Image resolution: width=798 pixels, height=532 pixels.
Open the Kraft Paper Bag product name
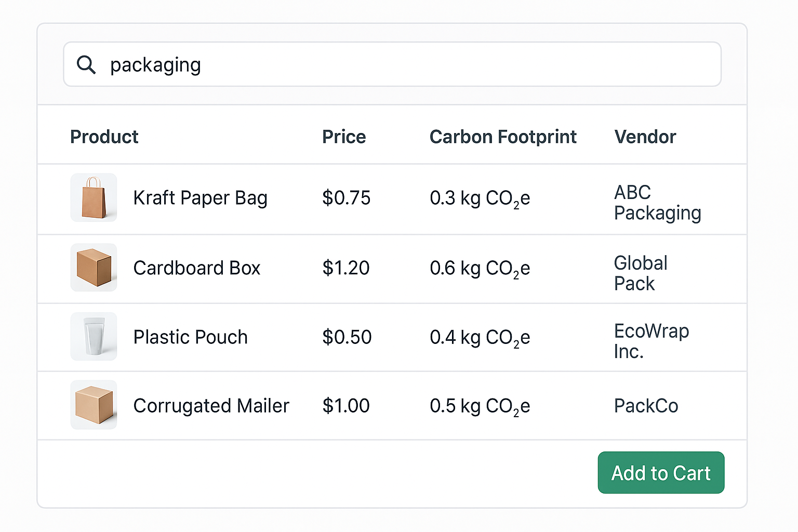click(201, 198)
